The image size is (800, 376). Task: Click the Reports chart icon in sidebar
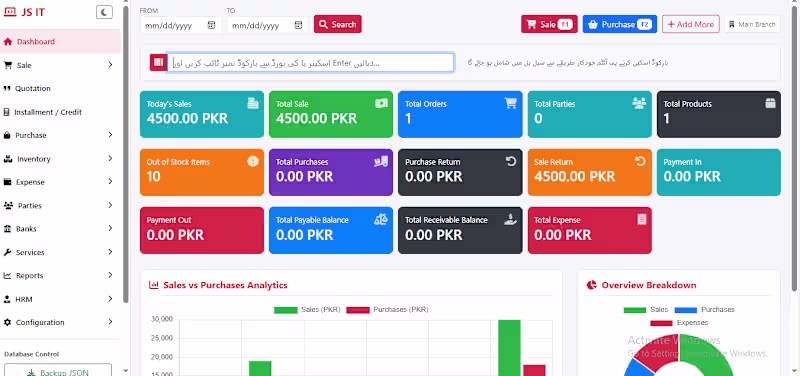7,275
